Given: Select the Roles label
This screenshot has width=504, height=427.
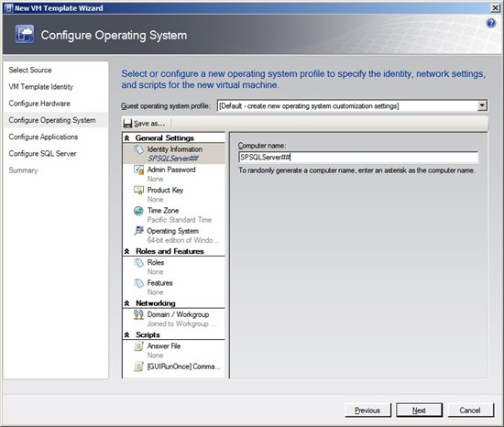Looking at the screenshot, I should 156,263.
